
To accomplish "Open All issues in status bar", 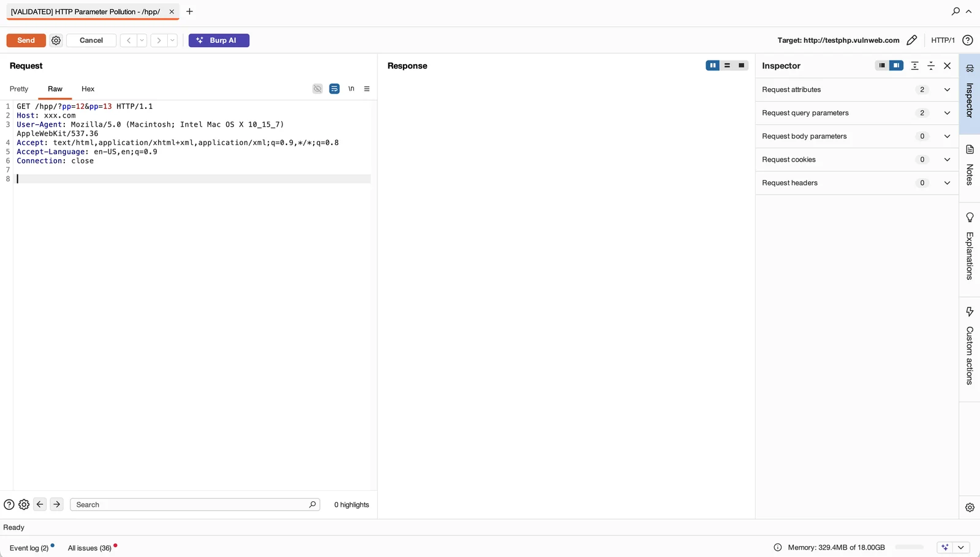I will click(x=91, y=548).
